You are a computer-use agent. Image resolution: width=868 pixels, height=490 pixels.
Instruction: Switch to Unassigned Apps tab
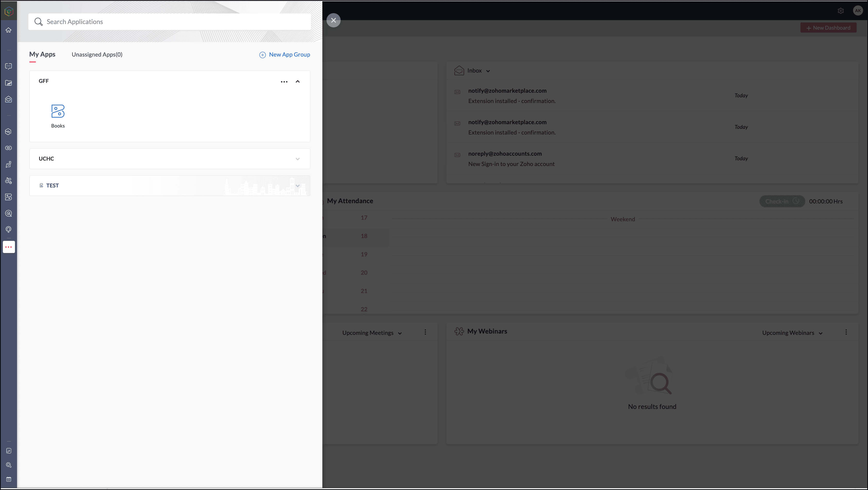(x=97, y=55)
